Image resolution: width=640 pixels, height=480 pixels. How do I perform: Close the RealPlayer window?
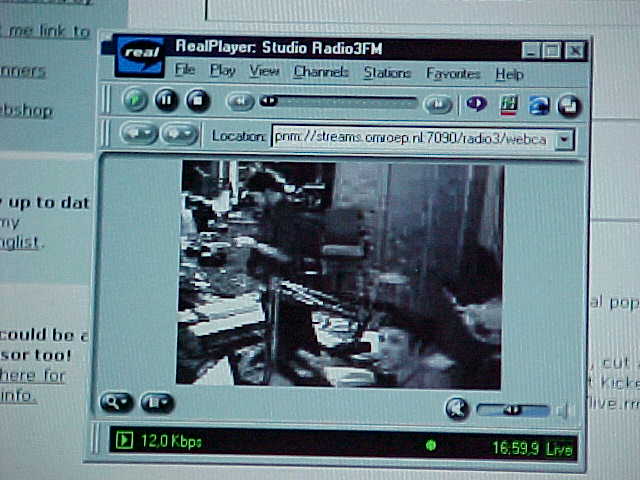point(575,51)
